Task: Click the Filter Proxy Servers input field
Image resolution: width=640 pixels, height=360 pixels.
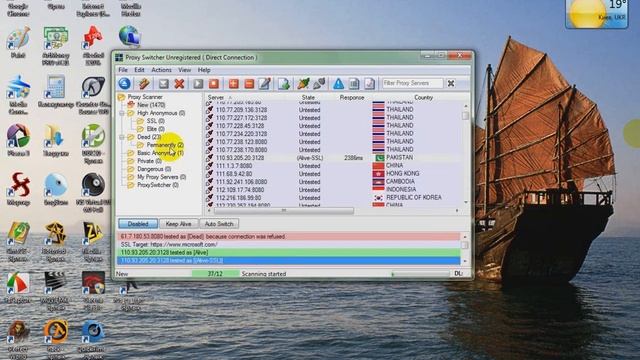Action: pyautogui.click(x=412, y=83)
